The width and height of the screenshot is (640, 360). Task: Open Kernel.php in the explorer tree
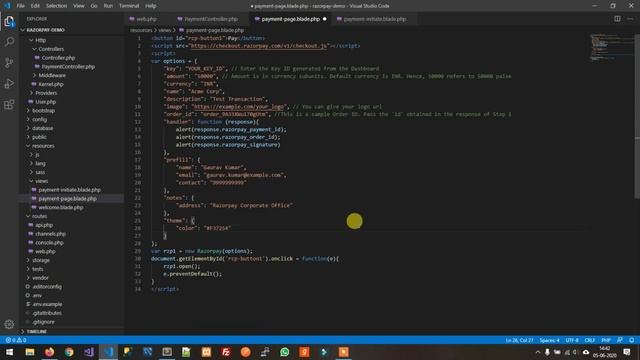point(51,84)
